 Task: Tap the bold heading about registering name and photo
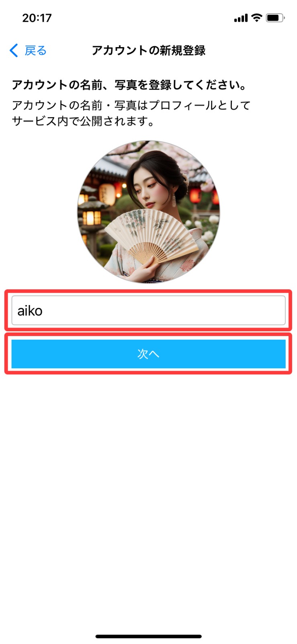(129, 85)
